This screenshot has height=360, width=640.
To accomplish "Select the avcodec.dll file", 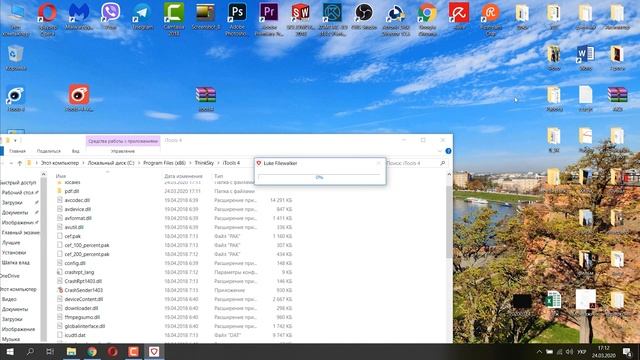I will click(x=77, y=200).
